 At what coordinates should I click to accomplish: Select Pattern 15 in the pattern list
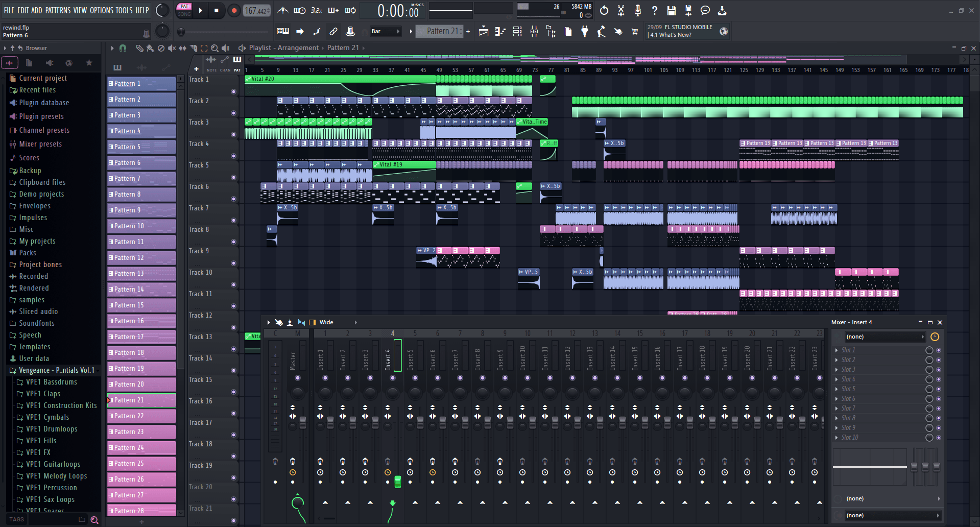[x=141, y=305]
